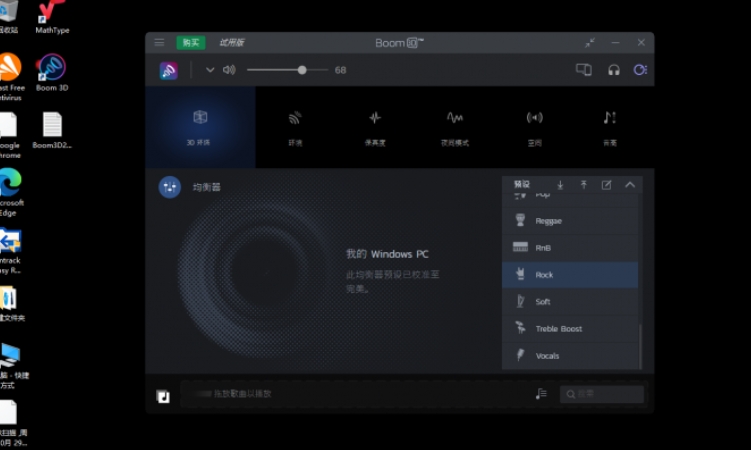Open the Boom 3D desktop shortcut
Image resolution: width=751 pixels, height=450 pixels.
tap(52, 73)
